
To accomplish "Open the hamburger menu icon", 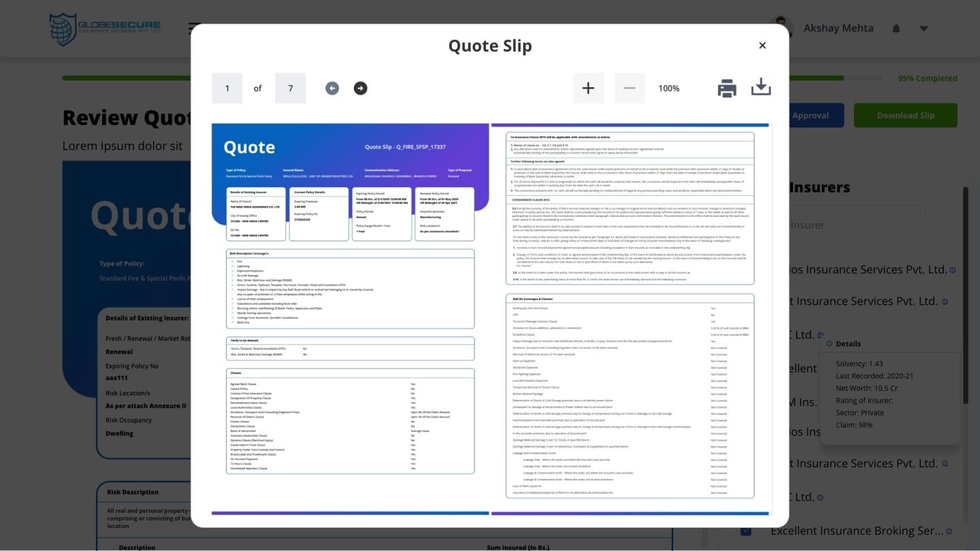I will pyautogui.click(x=193, y=29).
